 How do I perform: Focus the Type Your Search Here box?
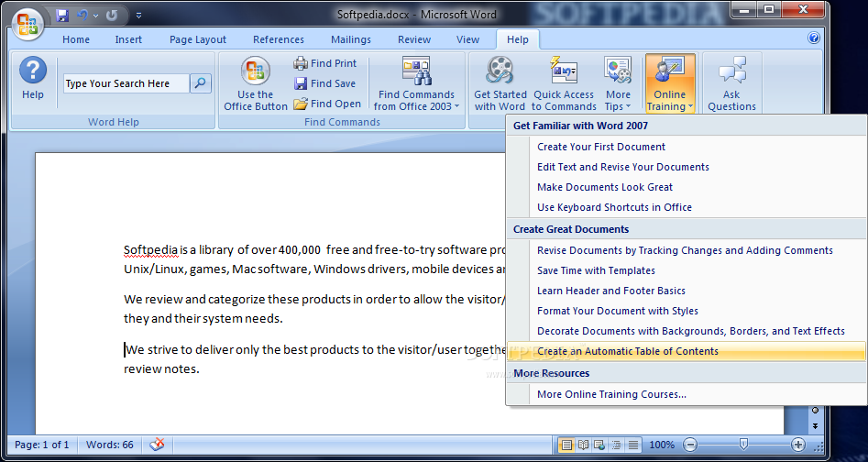[126, 83]
